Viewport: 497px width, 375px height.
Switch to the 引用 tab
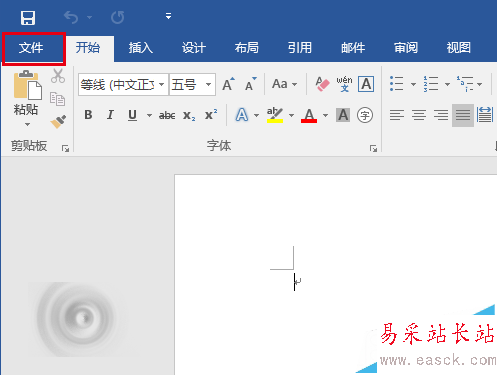300,48
